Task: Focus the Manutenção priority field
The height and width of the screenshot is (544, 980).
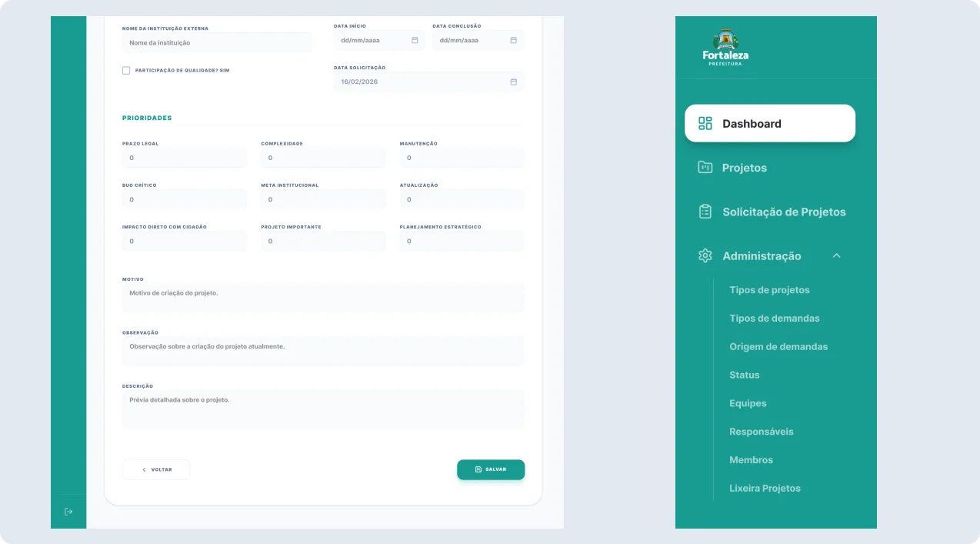Action: coord(462,158)
